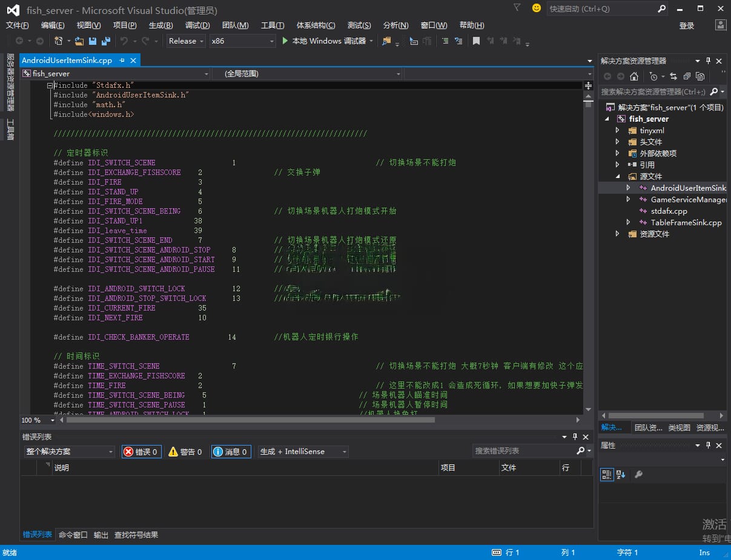The image size is (731, 560).
Task: Switch to the 输出 tab at bottom
Action: [101, 535]
